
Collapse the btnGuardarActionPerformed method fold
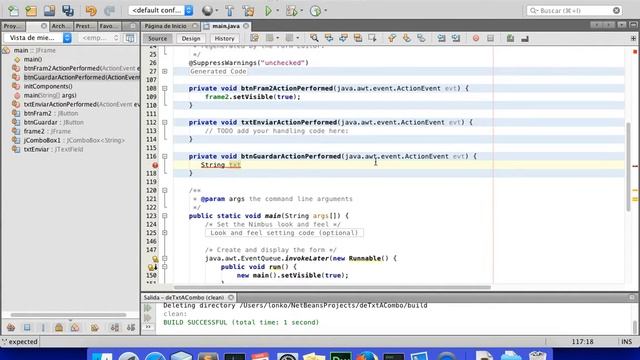click(164, 156)
